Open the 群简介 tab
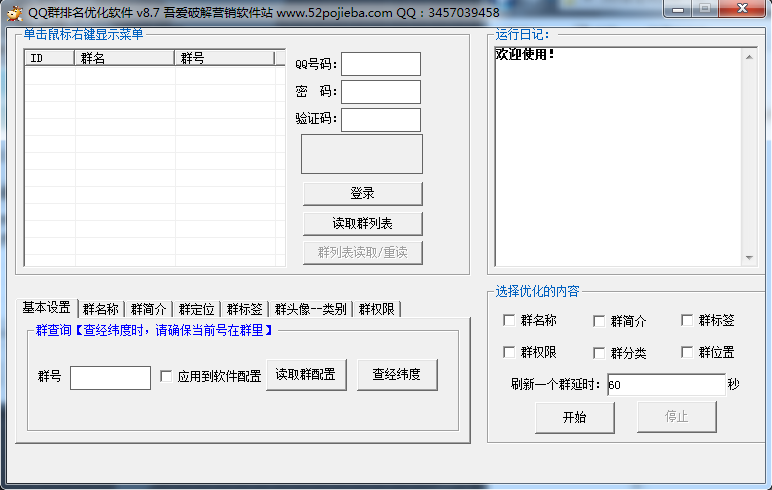The width and height of the screenshot is (772, 490). pyautogui.click(x=149, y=309)
